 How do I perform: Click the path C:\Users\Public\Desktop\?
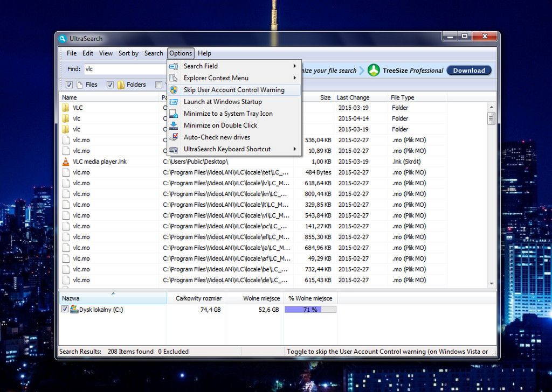click(195, 162)
